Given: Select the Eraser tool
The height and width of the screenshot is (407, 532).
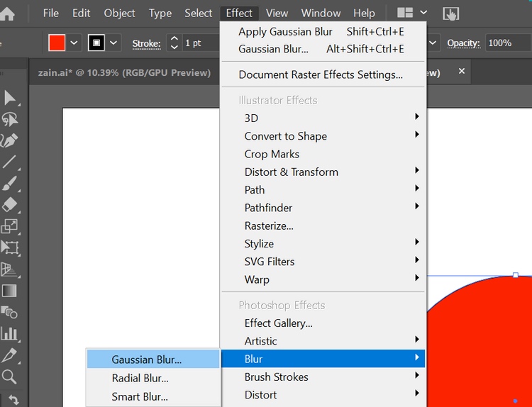Looking at the screenshot, I should (9, 205).
